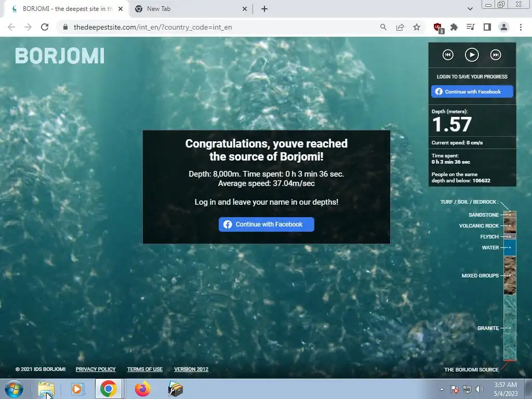Click Login to save your progress text
Screen dimensions: 532x399
pos(472,77)
